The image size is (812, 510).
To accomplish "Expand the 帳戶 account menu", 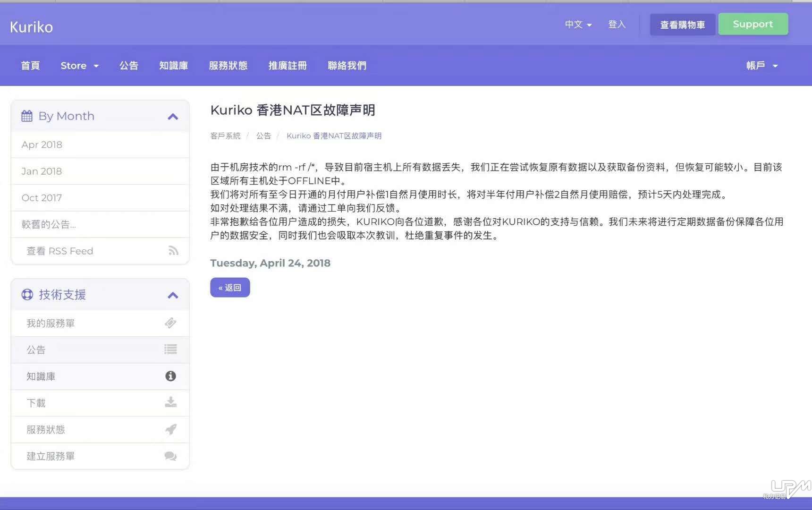I will pyautogui.click(x=761, y=66).
